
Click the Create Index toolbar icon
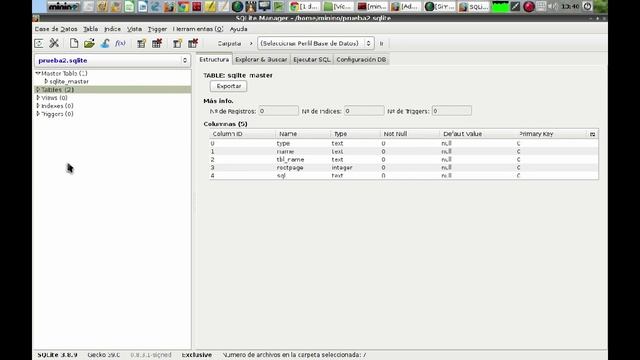coord(177,43)
